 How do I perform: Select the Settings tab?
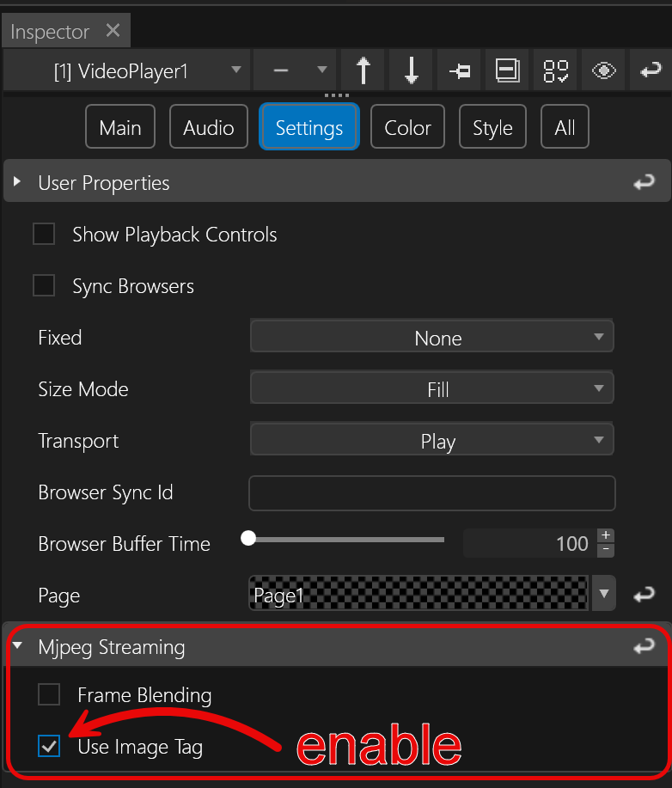309,126
